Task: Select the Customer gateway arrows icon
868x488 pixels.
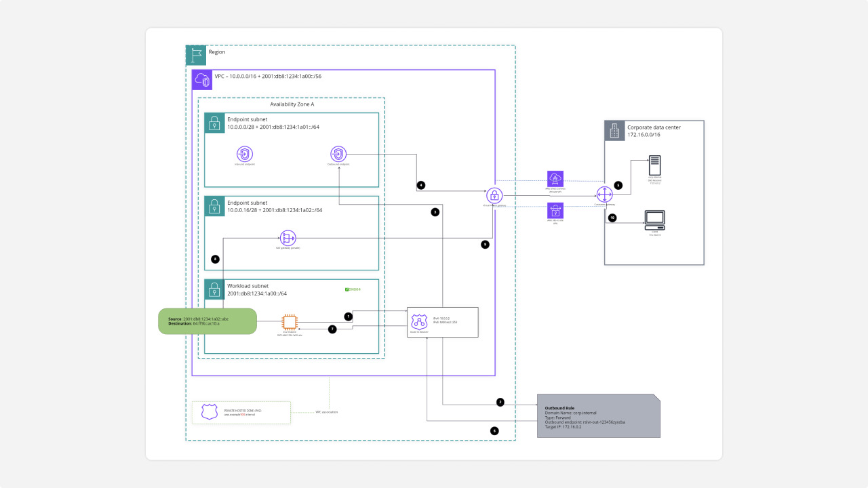Action: (x=604, y=195)
